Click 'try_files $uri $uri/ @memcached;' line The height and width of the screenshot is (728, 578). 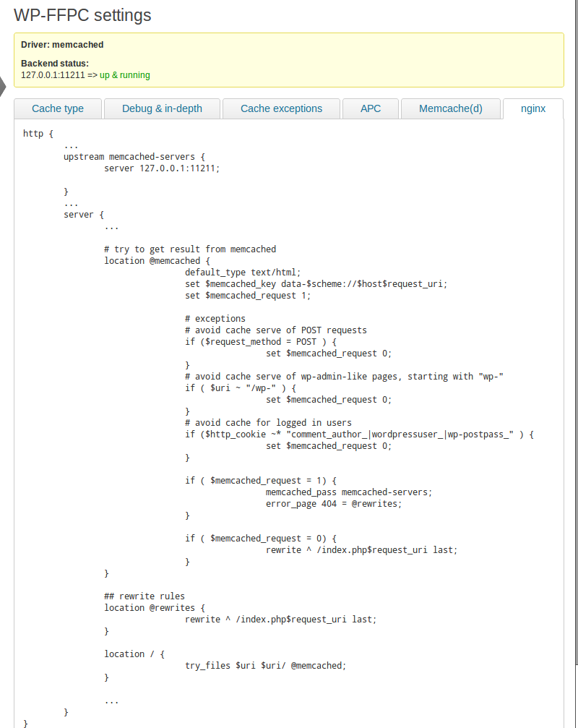point(265,666)
